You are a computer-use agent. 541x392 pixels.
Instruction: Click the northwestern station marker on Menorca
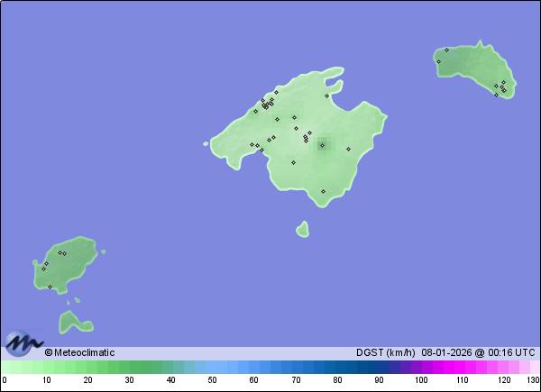click(446, 50)
